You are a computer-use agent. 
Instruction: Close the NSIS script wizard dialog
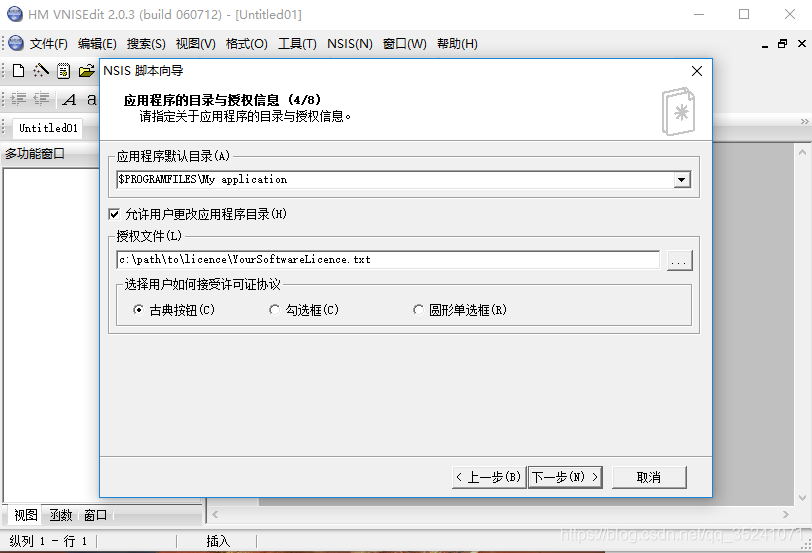click(697, 71)
